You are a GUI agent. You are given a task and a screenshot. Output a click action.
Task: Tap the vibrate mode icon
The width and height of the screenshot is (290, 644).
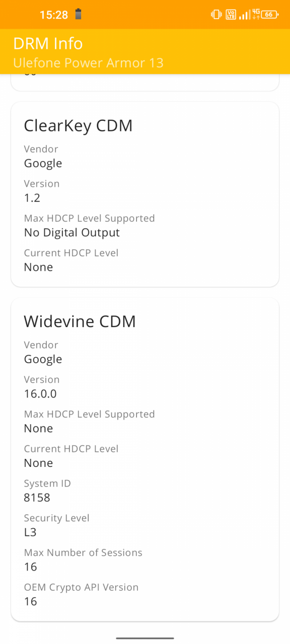pos(216,15)
